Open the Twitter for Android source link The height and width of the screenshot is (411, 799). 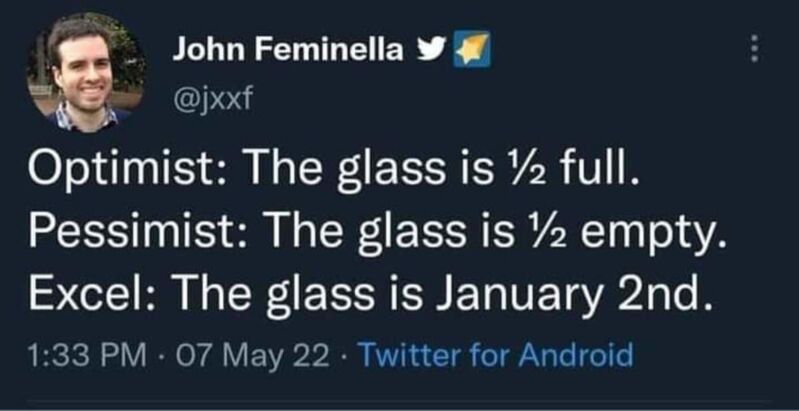496,354
